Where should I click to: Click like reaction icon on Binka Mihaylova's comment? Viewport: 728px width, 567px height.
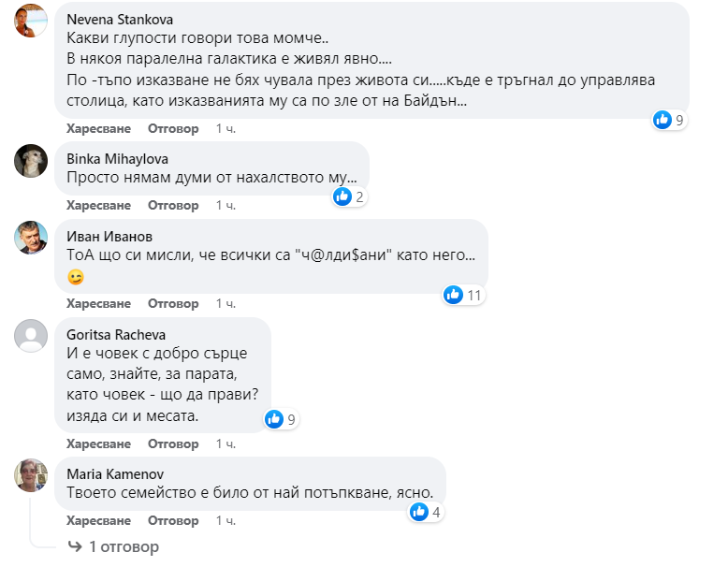tap(342, 196)
